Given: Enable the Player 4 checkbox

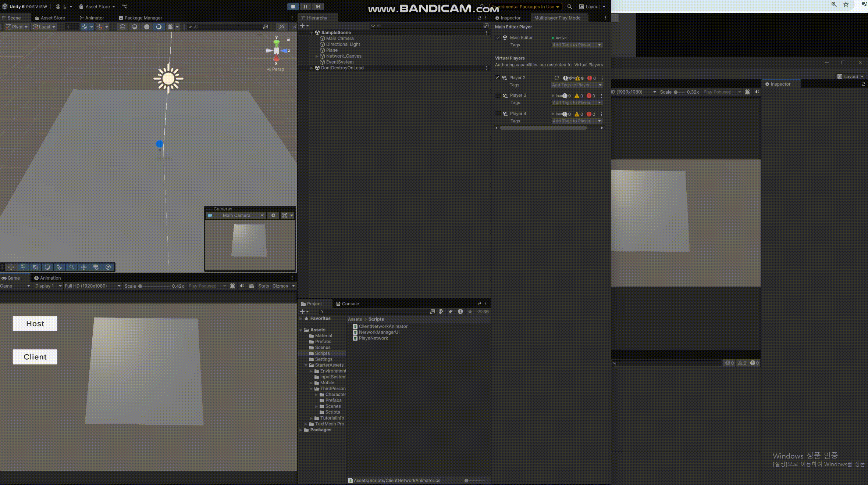Looking at the screenshot, I should pos(498,114).
